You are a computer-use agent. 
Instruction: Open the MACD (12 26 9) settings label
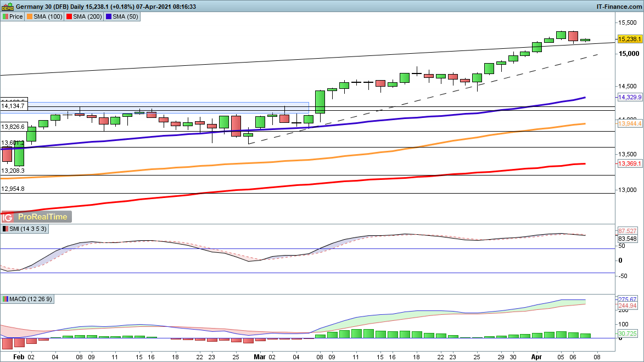[32, 299]
